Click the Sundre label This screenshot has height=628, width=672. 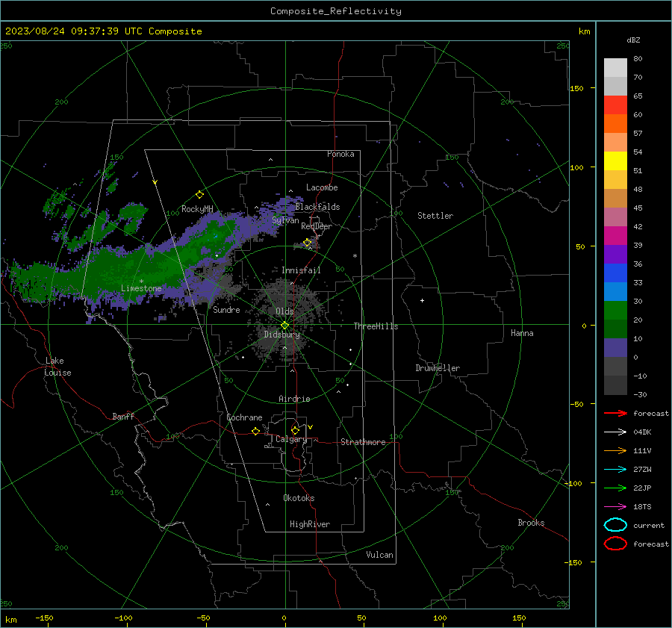226,309
